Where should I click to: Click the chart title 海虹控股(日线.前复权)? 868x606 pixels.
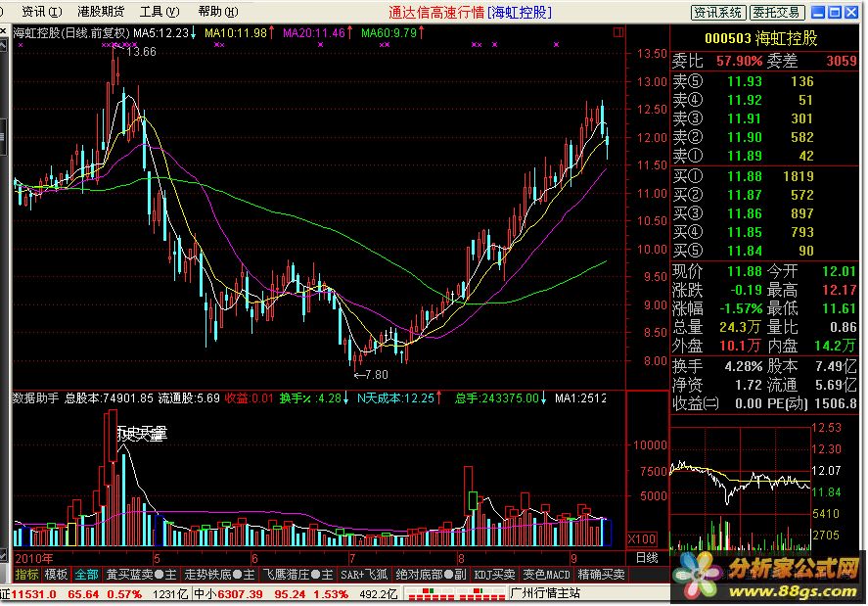tap(70, 33)
